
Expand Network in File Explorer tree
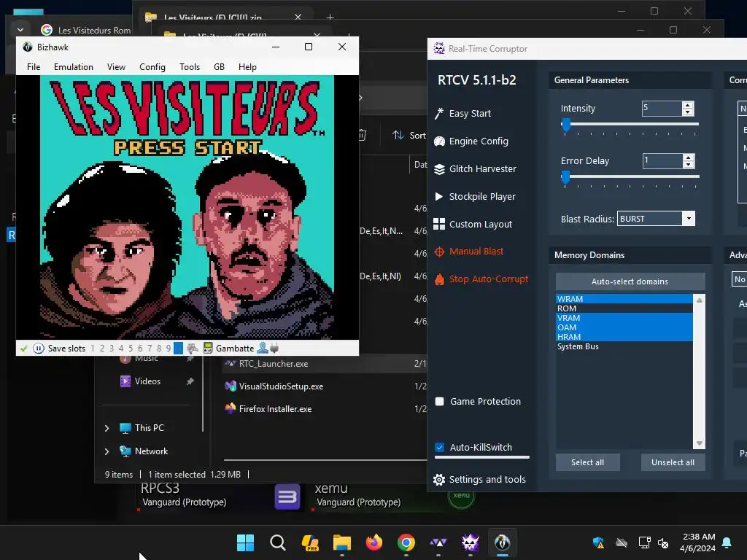click(x=107, y=451)
